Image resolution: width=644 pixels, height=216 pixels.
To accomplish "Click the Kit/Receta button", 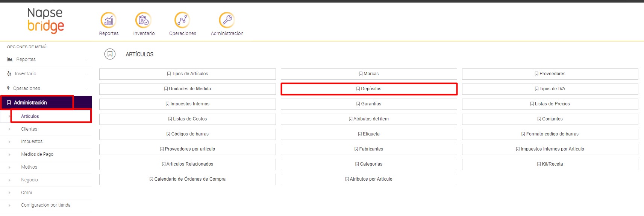I will click(x=550, y=164).
